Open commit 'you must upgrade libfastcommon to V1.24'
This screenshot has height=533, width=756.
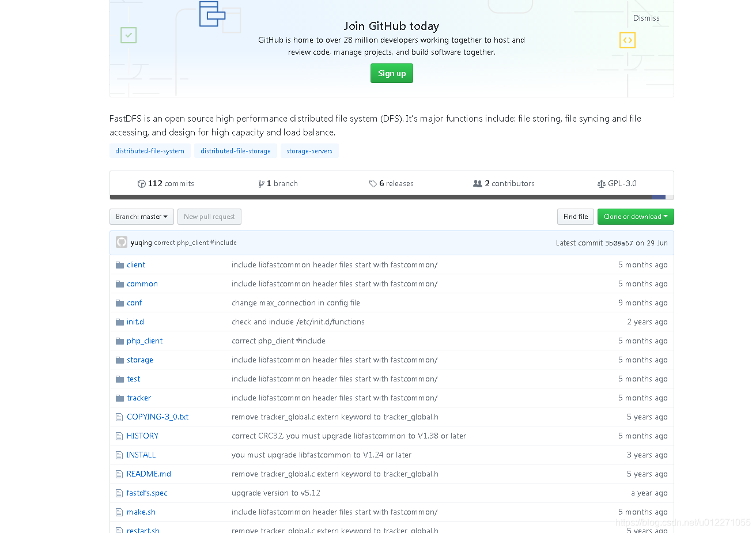point(322,455)
